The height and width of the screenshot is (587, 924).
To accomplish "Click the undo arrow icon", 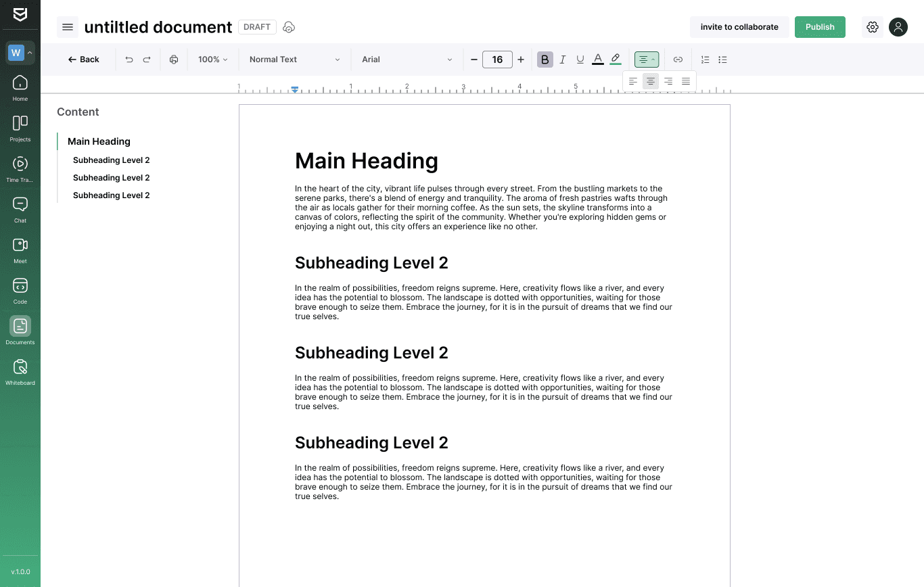I will (x=129, y=60).
